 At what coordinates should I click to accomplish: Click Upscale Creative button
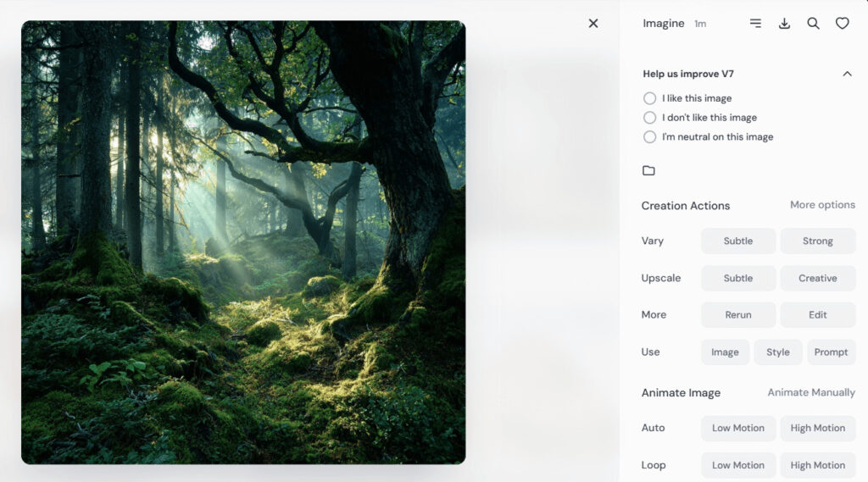[x=818, y=278]
